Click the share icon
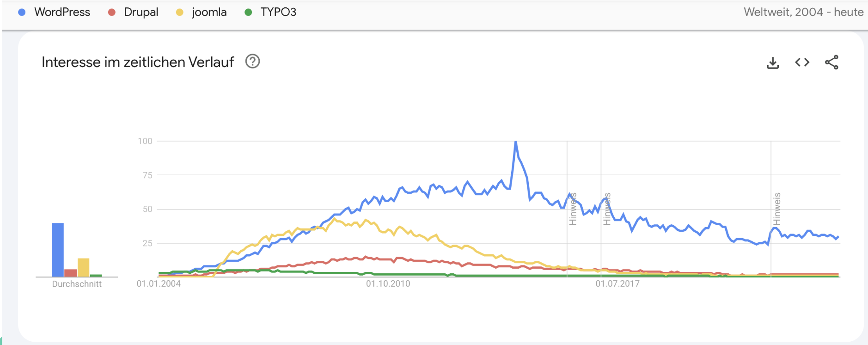This screenshot has width=868, height=345. coord(831,62)
